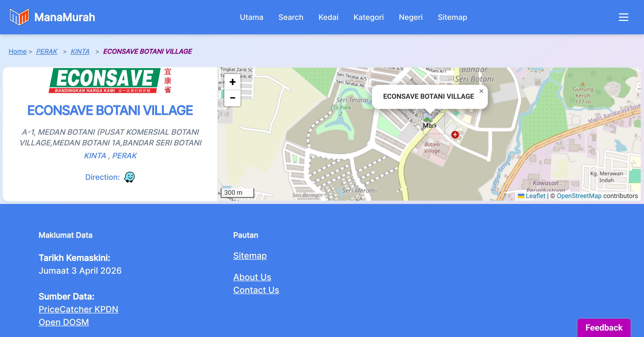Visit the Contact Us footer link
This screenshot has width=644, height=337.
[256, 290]
